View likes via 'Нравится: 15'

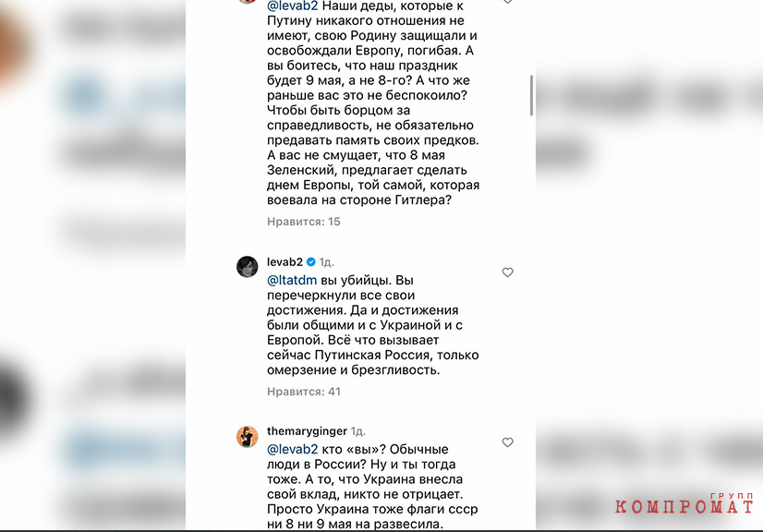(x=304, y=222)
